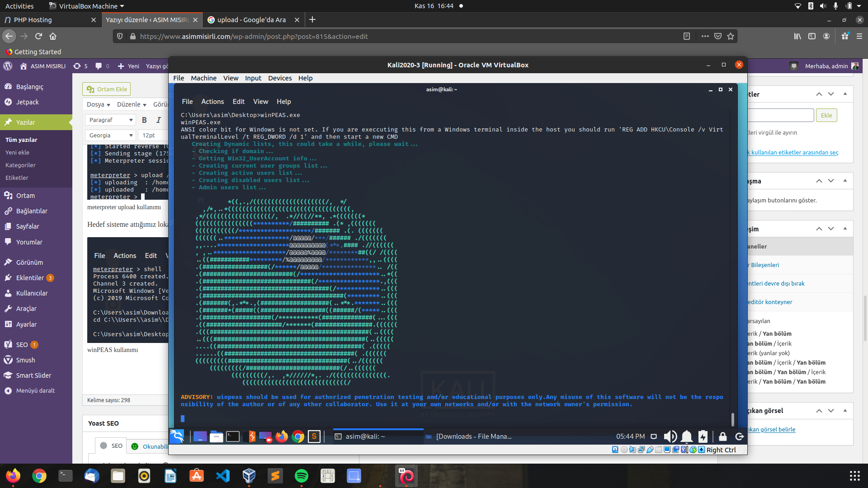This screenshot has width=868, height=488.
Task: Open VirtualBox from Ubuntu dock
Action: (249, 476)
